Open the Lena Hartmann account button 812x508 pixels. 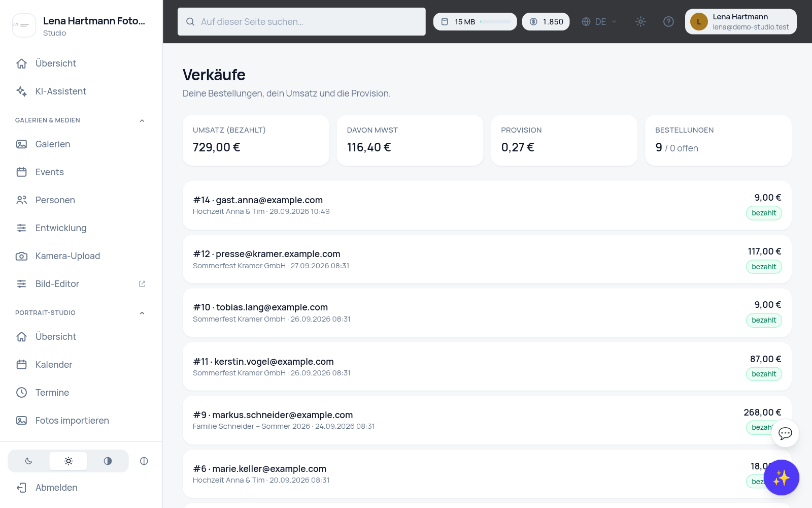click(740, 21)
